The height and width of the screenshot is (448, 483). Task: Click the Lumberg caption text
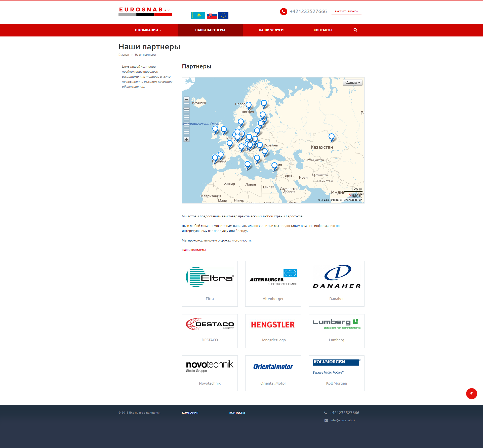[x=337, y=340]
